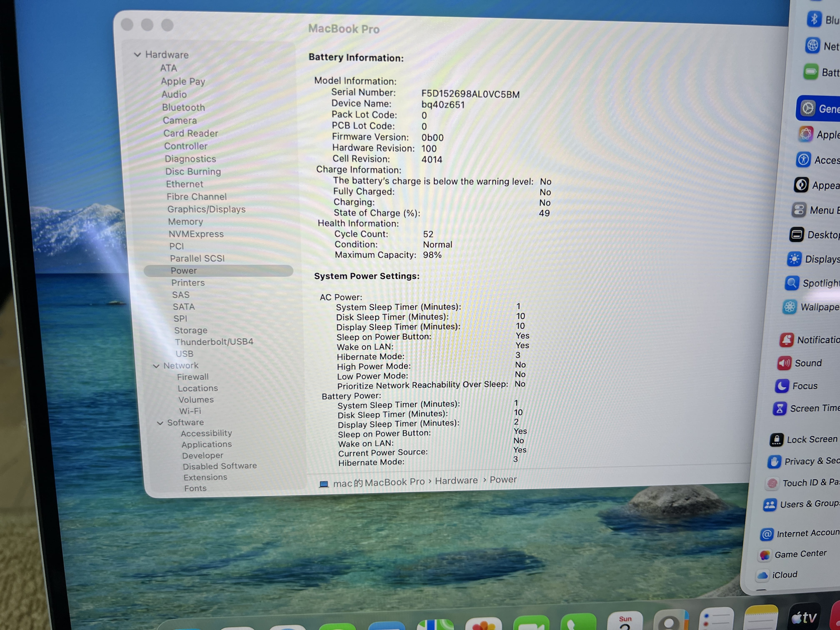Click Displays sun icon in System Settings
Viewport: 840px width, 630px height.
(794, 259)
